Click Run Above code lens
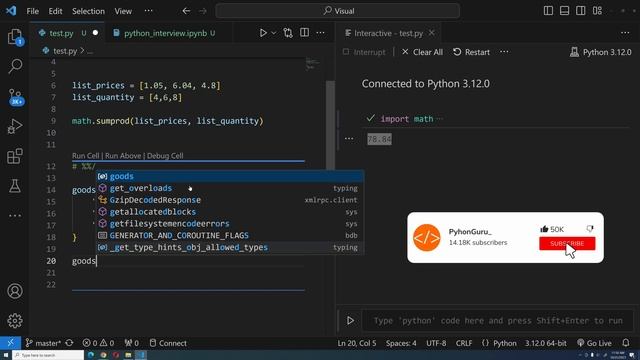This screenshot has height=360, width=640. tap(123, 156)
